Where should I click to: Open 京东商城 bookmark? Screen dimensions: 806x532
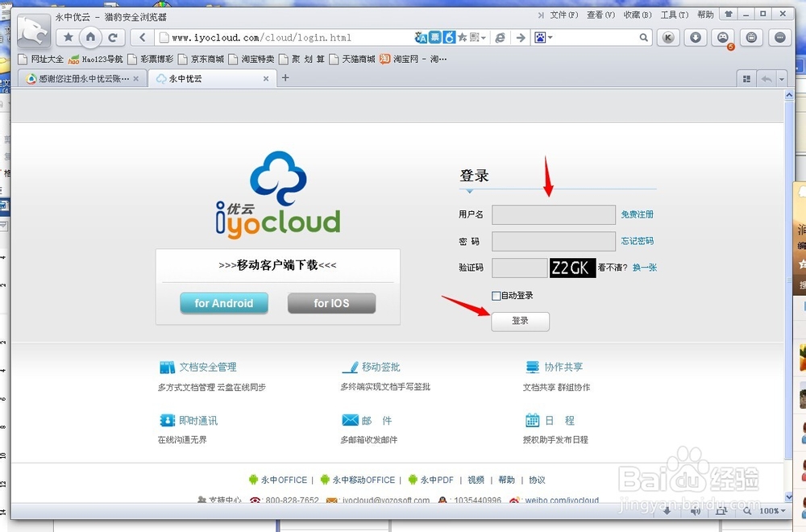click(x=201, y=59)
